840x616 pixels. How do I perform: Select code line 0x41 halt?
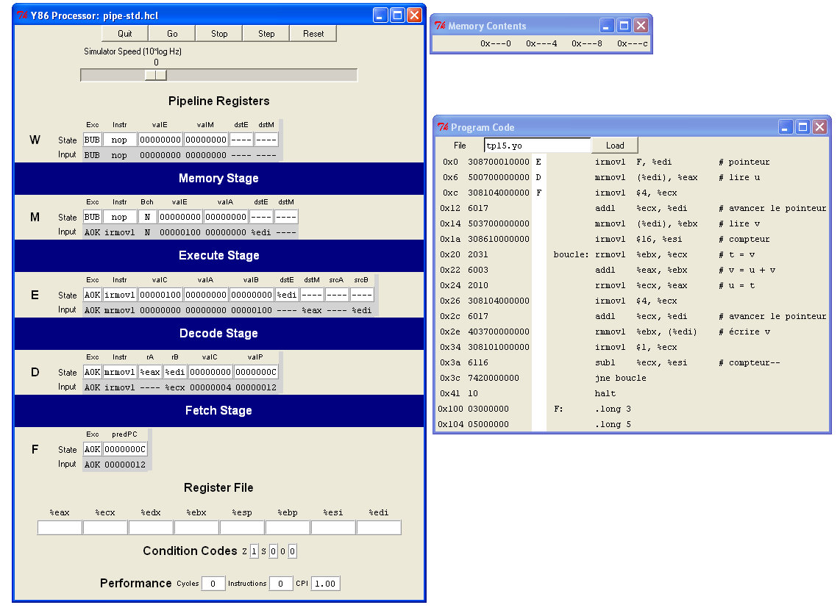[632, 393]
